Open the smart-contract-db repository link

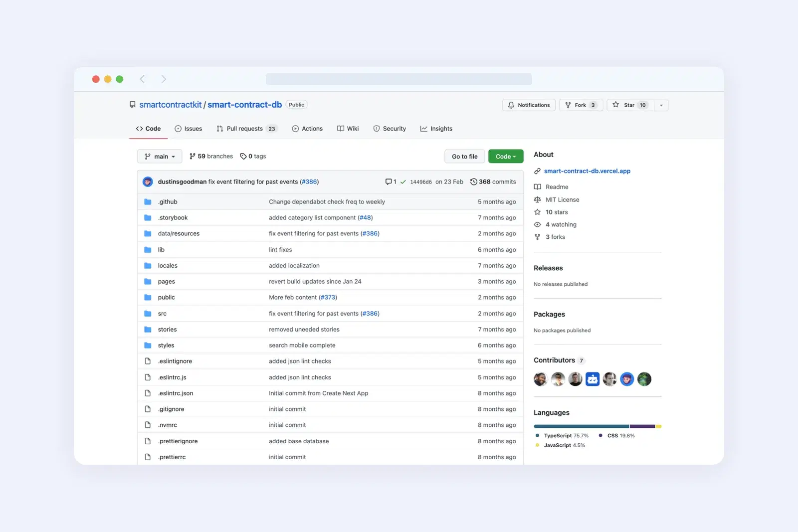(x=245, y=105)
